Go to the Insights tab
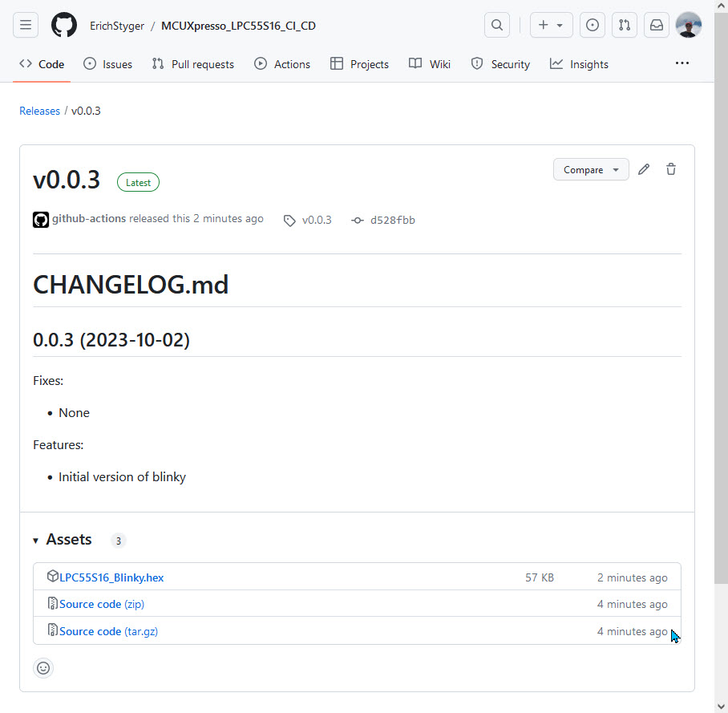 [x=579, y=64]
